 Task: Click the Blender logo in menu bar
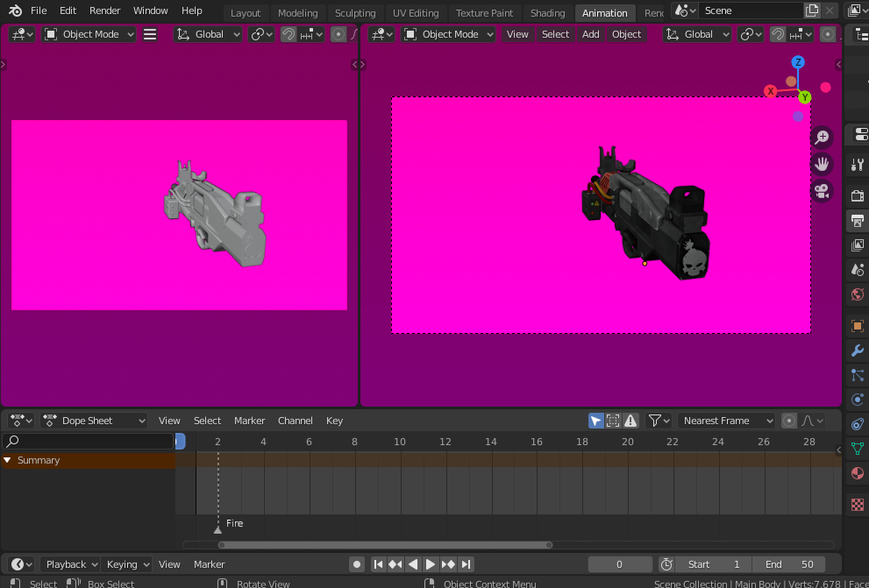15,11
